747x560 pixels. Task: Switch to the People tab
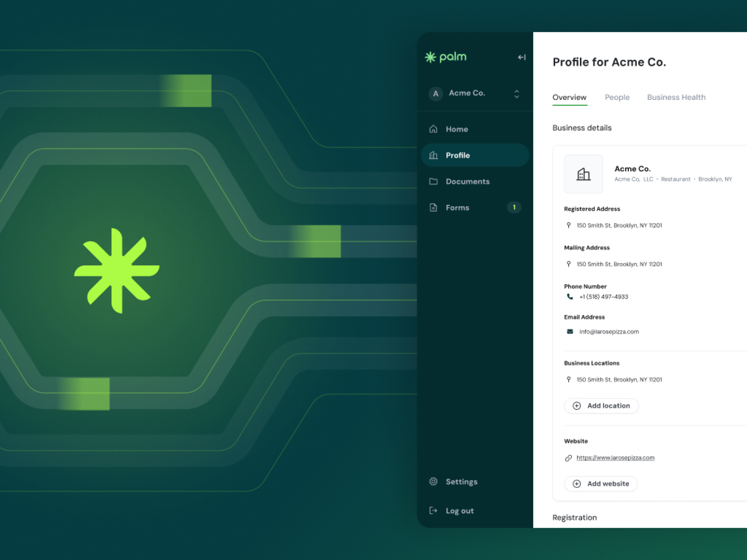coord(617,98)
